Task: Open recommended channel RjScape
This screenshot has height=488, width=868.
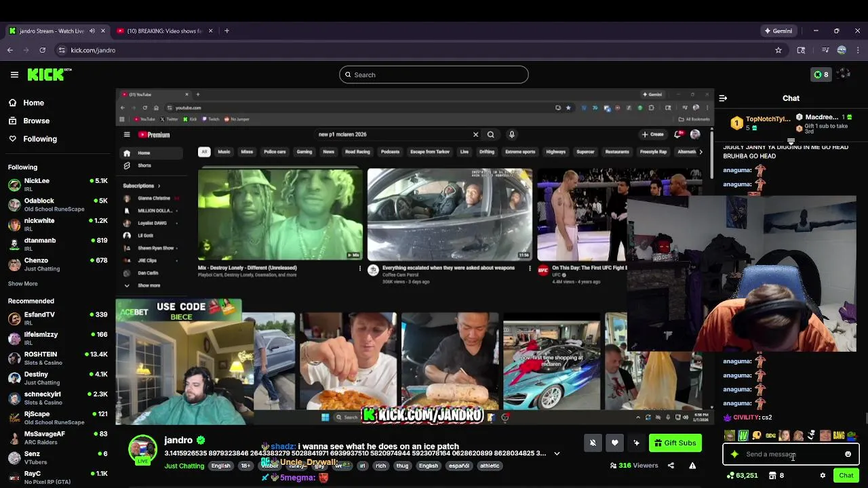Action: click(58, 418)
